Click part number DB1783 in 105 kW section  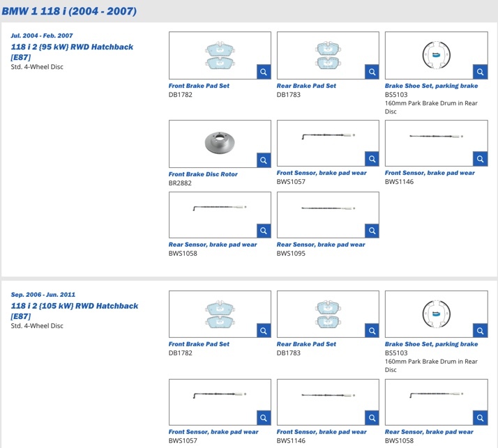pyautogui.click(x=288, y=353)
